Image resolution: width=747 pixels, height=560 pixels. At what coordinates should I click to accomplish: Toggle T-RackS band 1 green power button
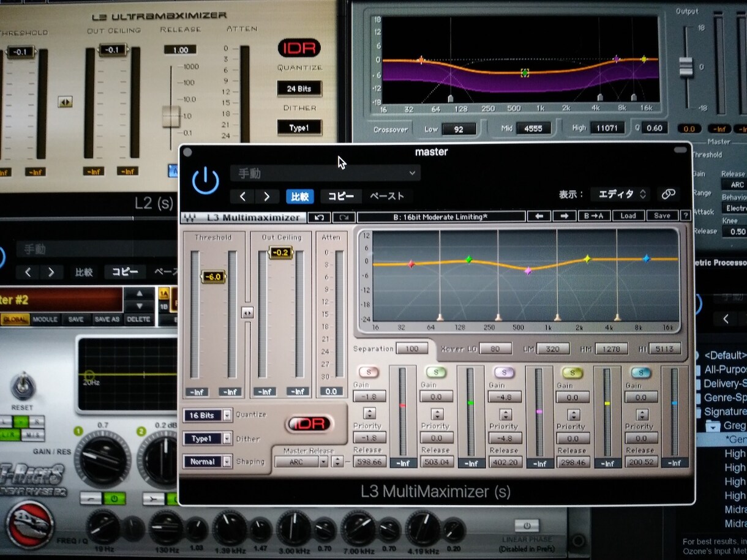click(x=113, y=499)
